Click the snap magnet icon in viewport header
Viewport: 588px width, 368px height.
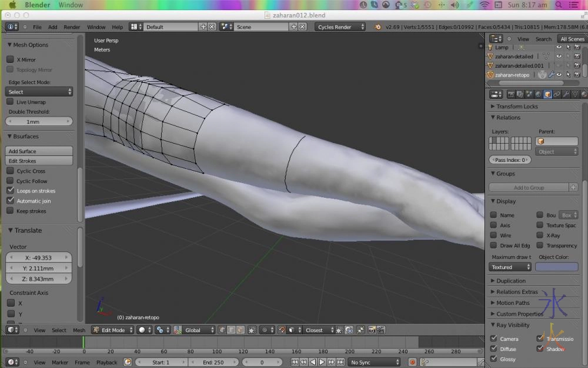(x=282, y=330)
